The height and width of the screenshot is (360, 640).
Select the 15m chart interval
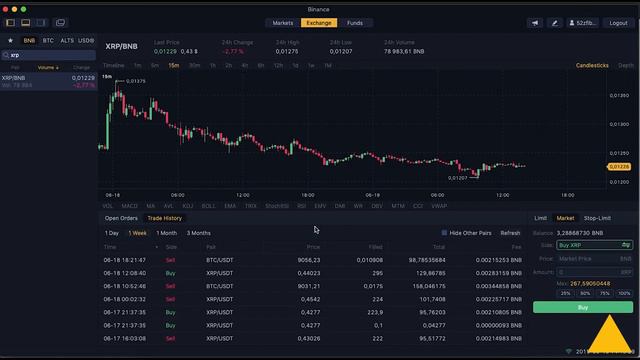pyautogui.click(x=174, y=65)
